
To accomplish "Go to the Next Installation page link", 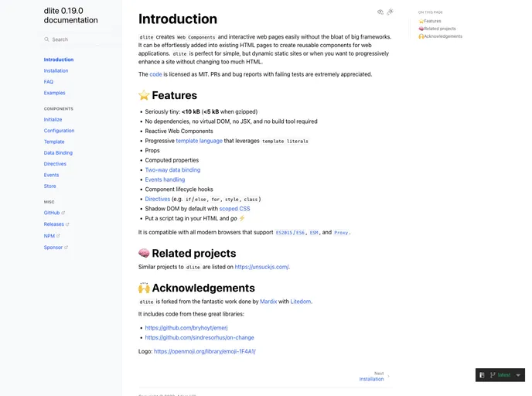I will pyautogui.click(x=371, y=377).
